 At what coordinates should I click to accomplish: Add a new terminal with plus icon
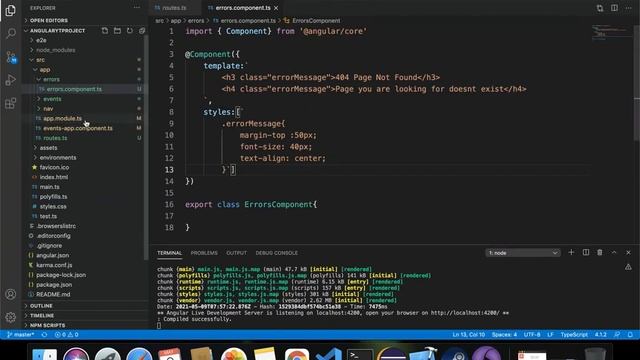[x=571, y=253]
